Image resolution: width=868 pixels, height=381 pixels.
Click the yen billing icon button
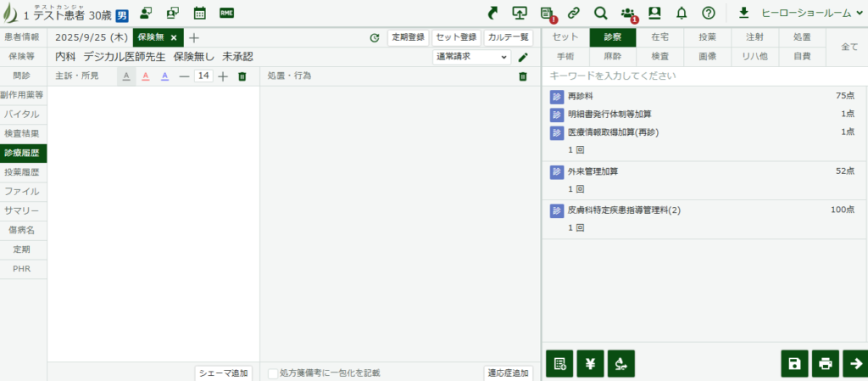click(591, 363)
